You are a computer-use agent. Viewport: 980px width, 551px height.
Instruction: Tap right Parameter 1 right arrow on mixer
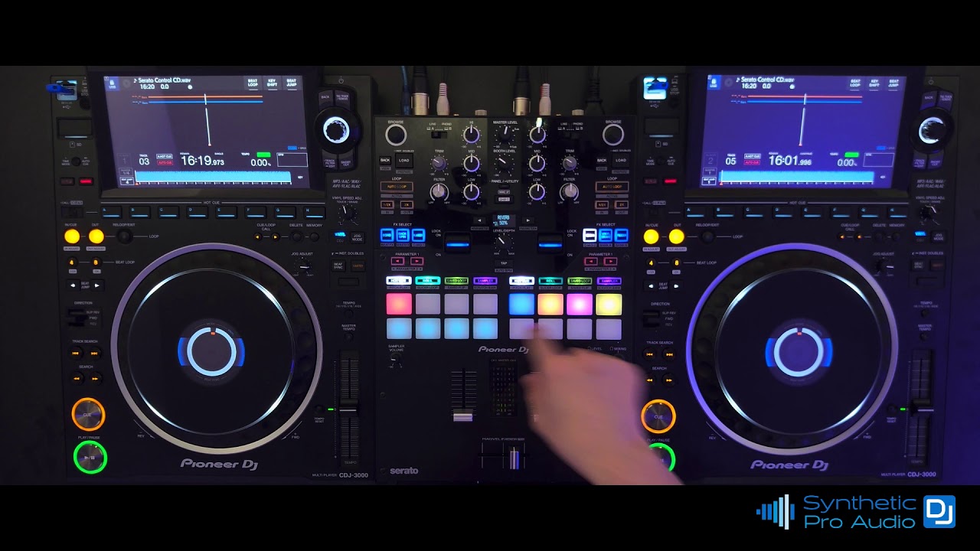pyautogui.click(x=610, y=262)
